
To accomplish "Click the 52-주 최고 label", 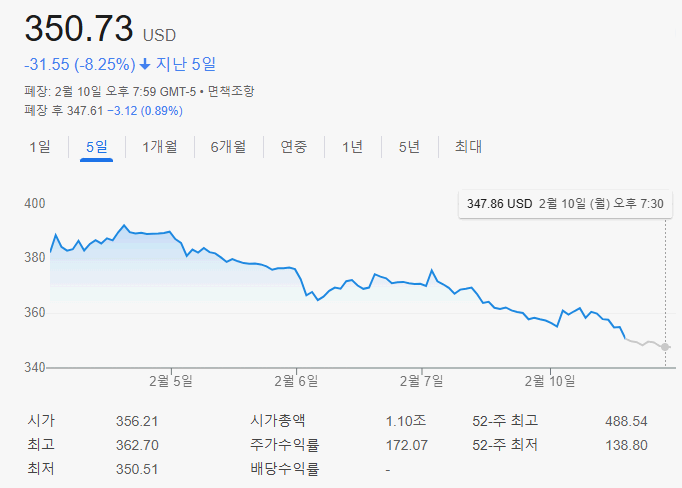I will (505, 420).
